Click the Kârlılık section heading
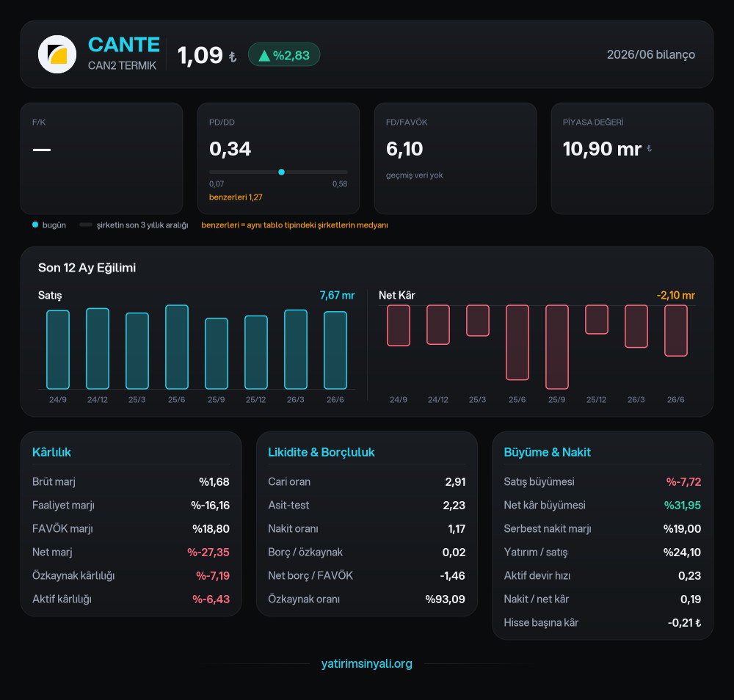This screenshot has height=700, width=734. (x=51, y=452)
